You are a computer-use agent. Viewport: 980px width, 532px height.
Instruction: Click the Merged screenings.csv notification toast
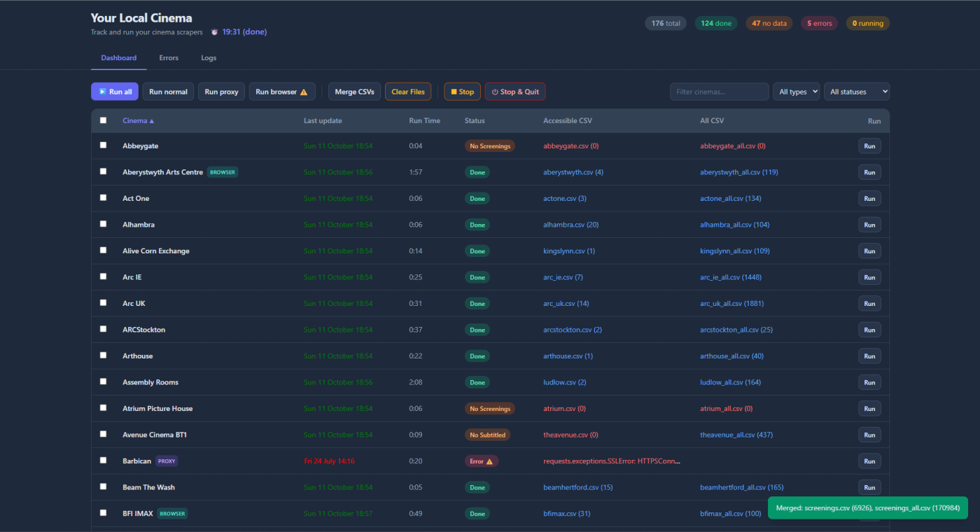(x=868, y=507)
